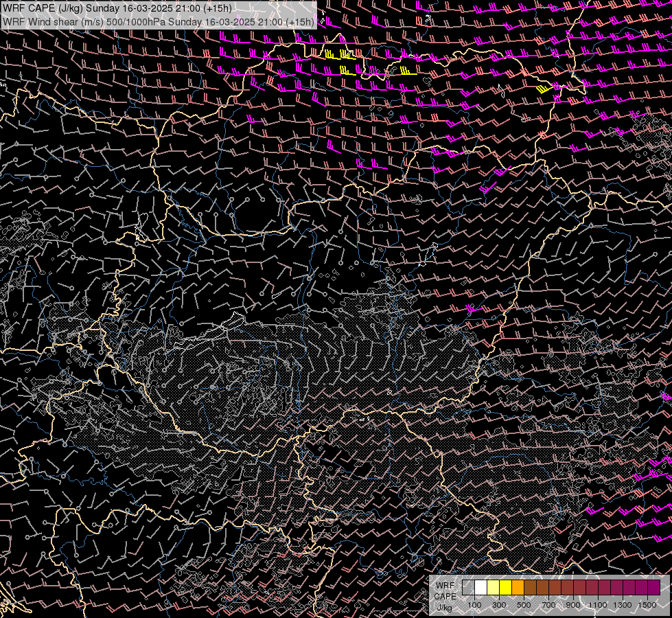Screen dimensions: 672x618
Task: Click the purple legend swatch after 1500
Action: pos(654,588)
